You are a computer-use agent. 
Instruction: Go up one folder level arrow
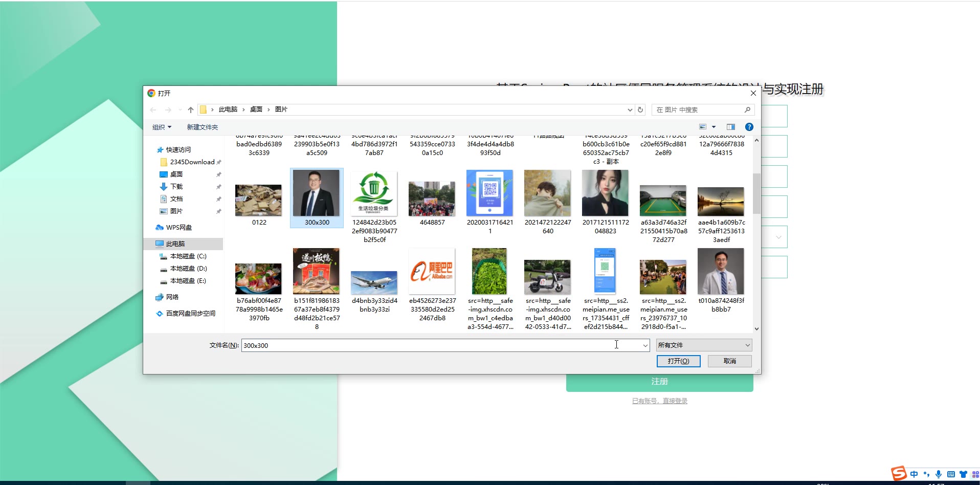tap(191, 109)
